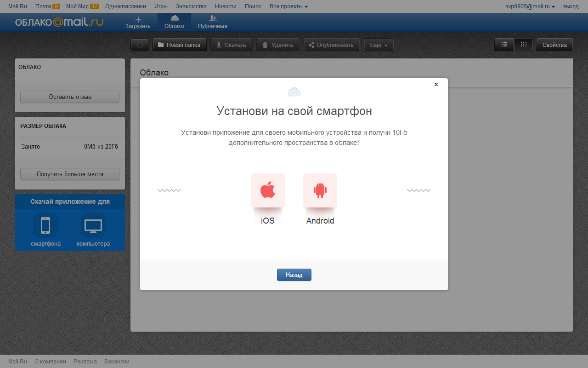588x368 pixels.
Task: Click the 'Занято' storage label
Action: 30,147
